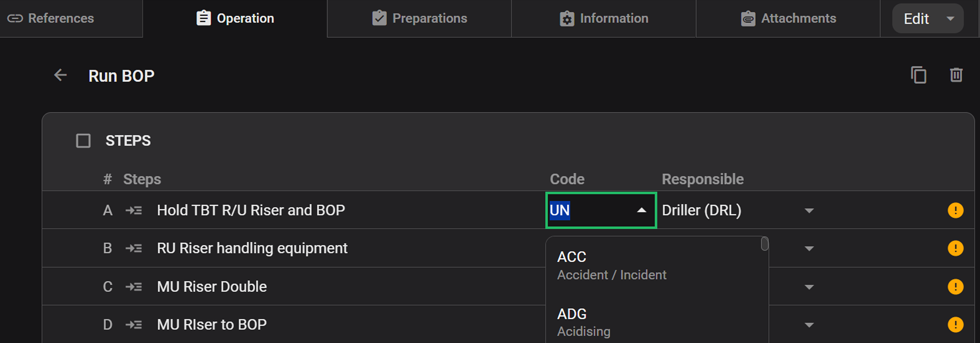980x343 pixels.
Task: Click the warning icon on MU RIser to BOP
Action: [x=955, y=324]
